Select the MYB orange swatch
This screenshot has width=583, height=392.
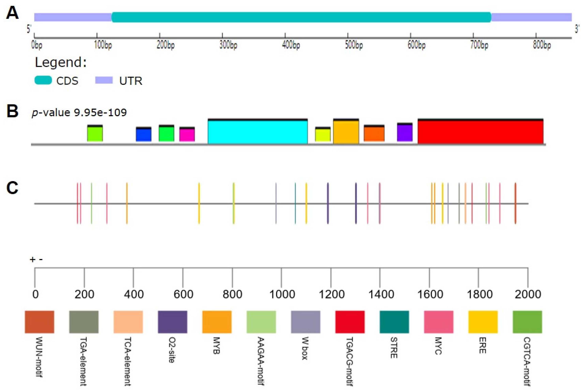(x=217, y=322)
